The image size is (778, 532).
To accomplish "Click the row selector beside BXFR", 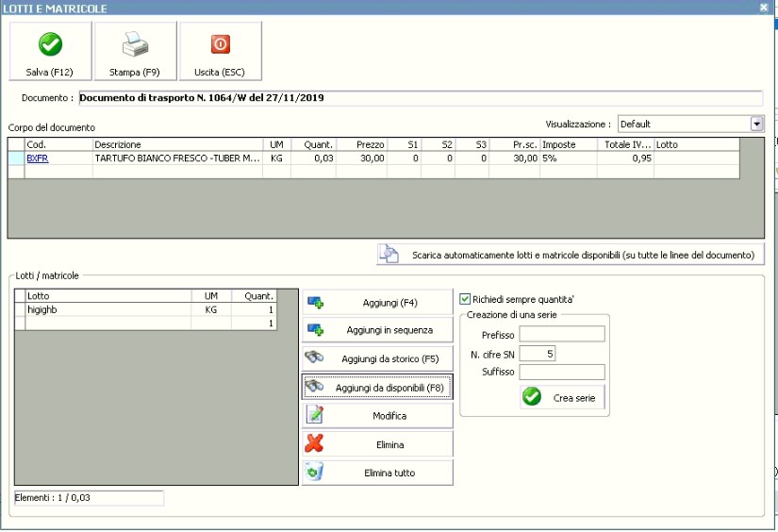I will click(16, 158).
